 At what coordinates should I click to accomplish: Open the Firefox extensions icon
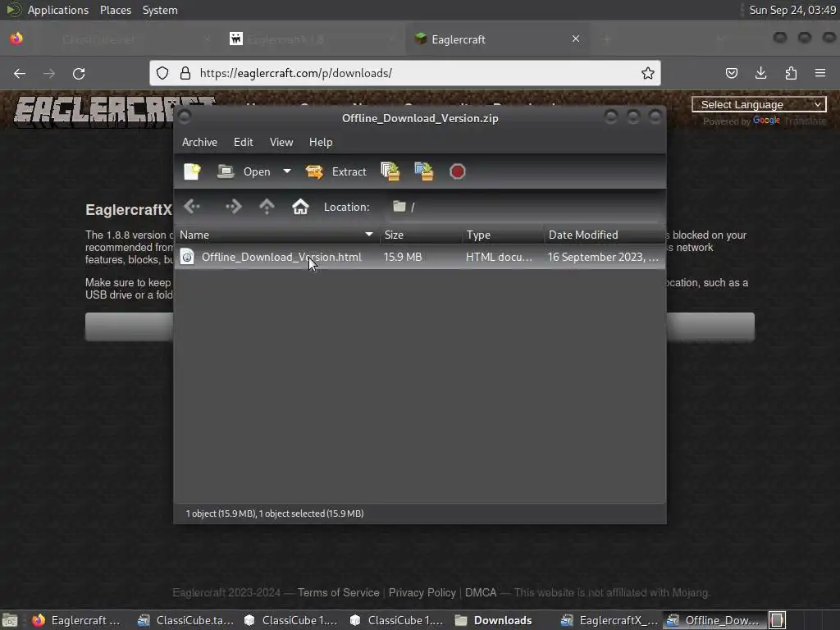tap(791, 73)
